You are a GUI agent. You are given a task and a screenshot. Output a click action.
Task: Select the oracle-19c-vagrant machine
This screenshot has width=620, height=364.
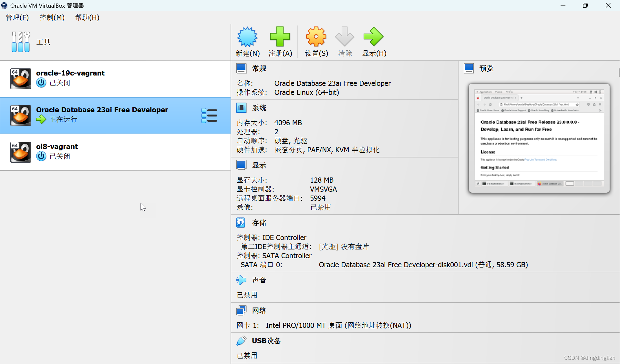pos(115,78)
